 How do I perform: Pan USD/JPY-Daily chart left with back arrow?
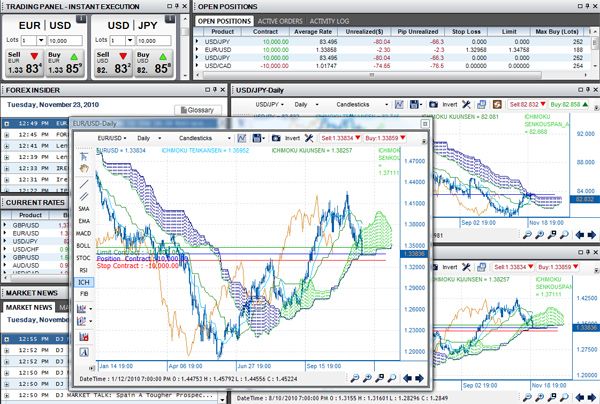click(580, 235)
